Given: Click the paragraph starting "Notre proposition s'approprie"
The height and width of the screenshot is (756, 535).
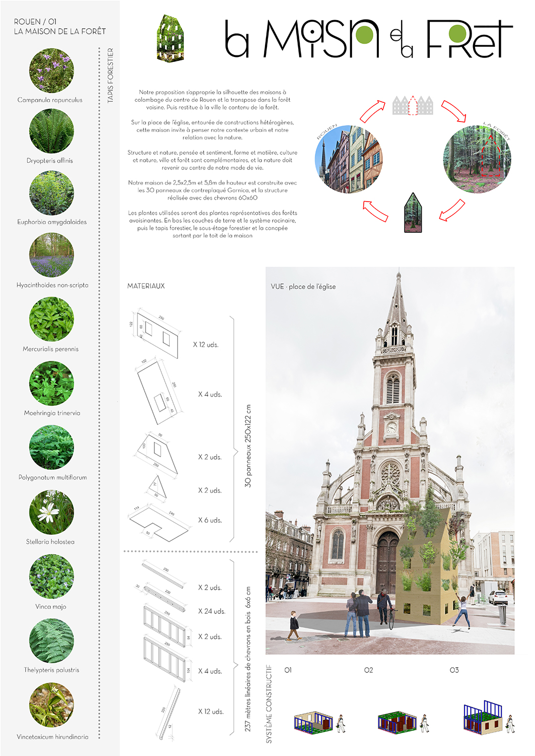Looking at the screenshot, I should [213, 100].
